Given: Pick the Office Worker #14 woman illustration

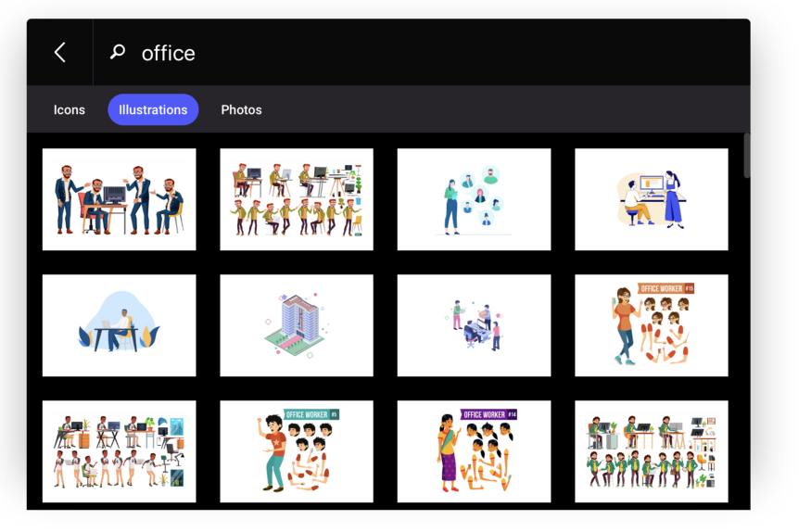Looking at the screenshot, I should [x=474, y=451].
